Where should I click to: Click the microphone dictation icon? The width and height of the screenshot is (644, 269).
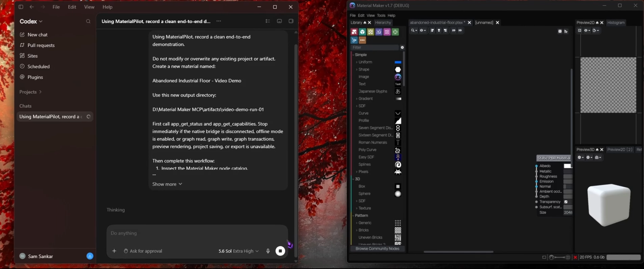pos(268,251)
